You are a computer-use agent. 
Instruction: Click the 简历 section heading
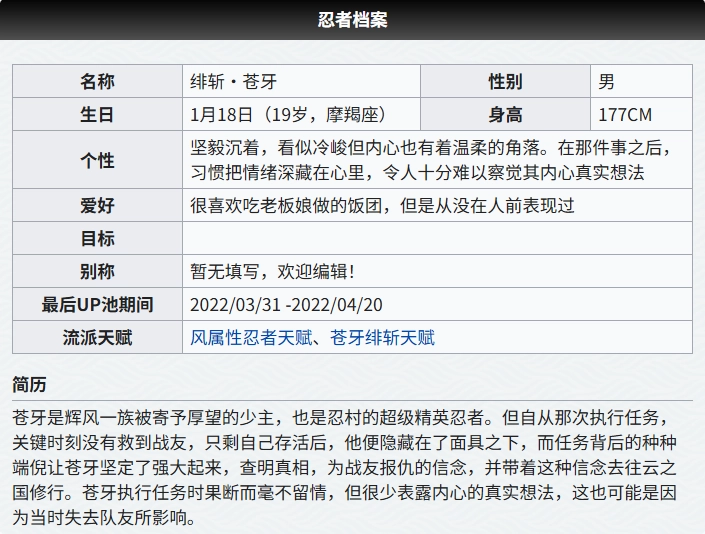click(x=29, y=385)
